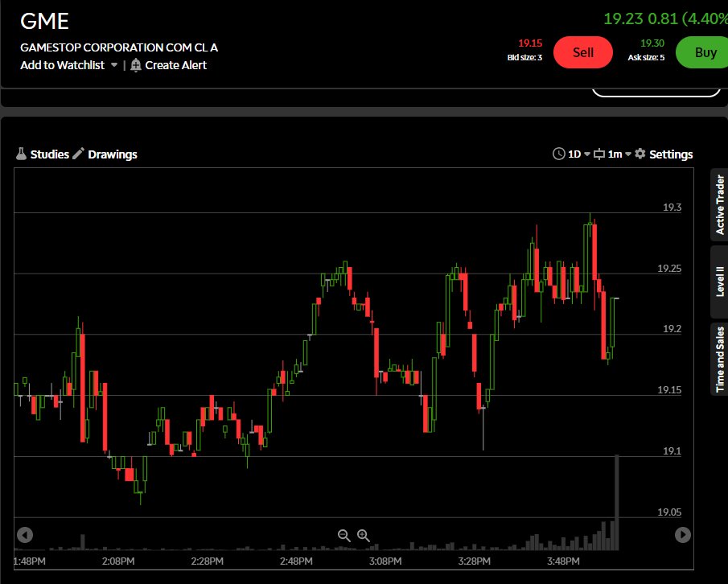The width and height of the screenshot is (728, 584).
Task: Click the candle interval icon
Action: (599, 154)
